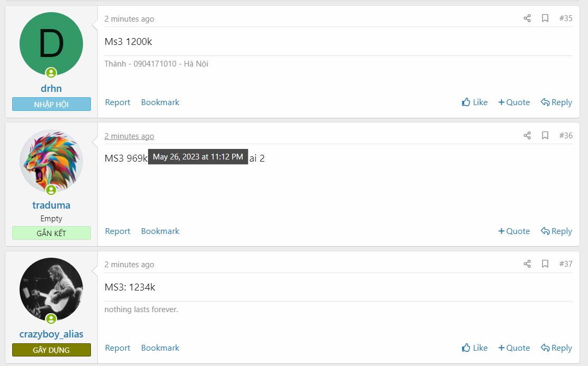The width and height of the screenshot is (588, 366).
Task: Toggle Like on post #37
Action: 474,348
